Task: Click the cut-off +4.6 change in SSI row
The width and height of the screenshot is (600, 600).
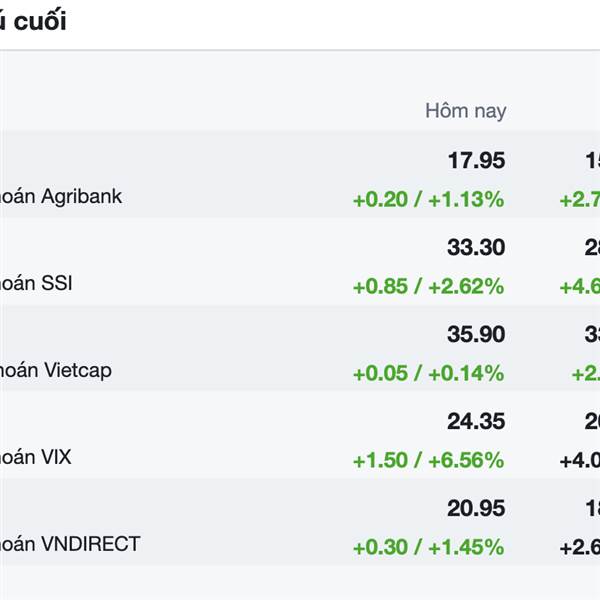Action: (x=580, y=287)
